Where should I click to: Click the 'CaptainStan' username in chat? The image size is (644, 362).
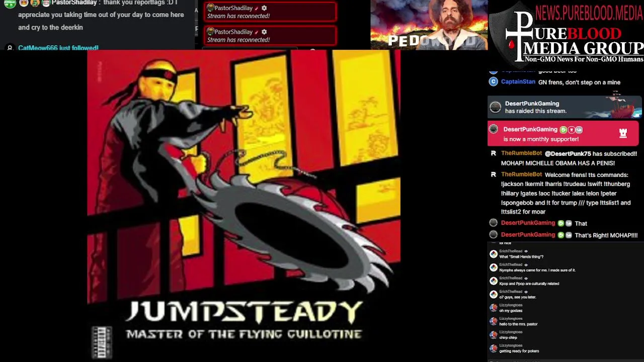pos(518,81)
